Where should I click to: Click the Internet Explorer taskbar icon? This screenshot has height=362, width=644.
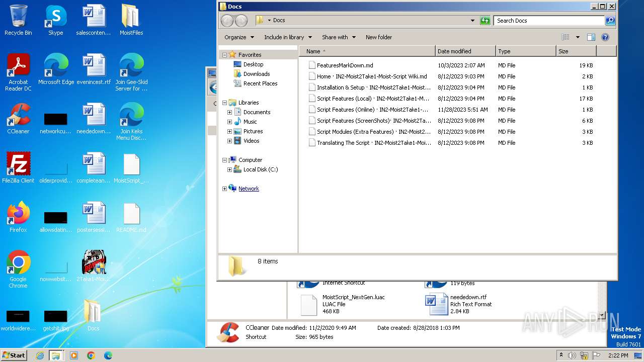[x=40, y=355]
